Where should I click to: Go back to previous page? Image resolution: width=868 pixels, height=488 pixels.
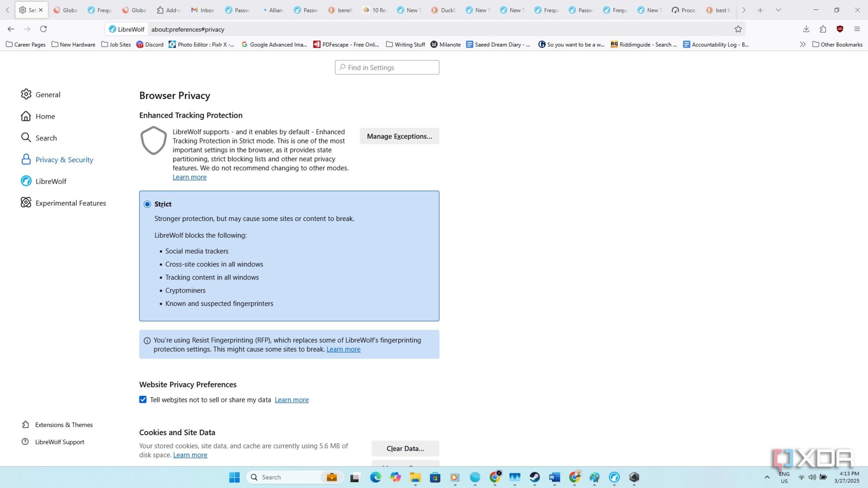[11, 29]
